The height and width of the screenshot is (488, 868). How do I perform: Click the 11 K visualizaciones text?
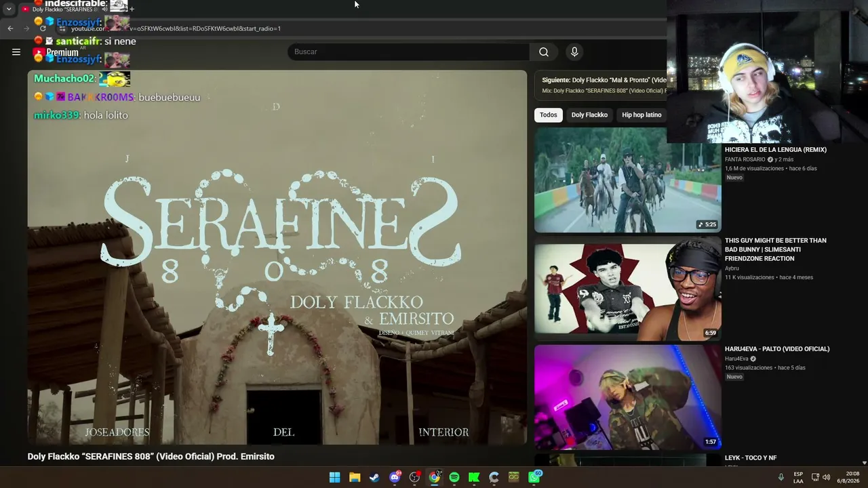tap(749, 277)
